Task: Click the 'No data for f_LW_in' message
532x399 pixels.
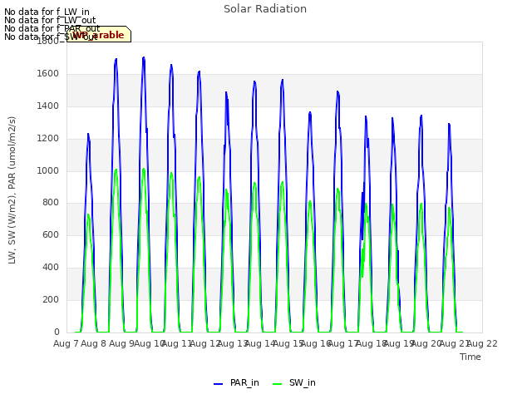Action: (x=47, y=12)
